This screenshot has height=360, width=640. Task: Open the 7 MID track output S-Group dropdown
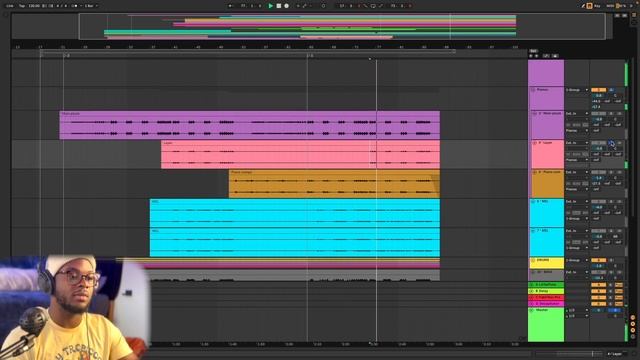(x=577, y=248)
